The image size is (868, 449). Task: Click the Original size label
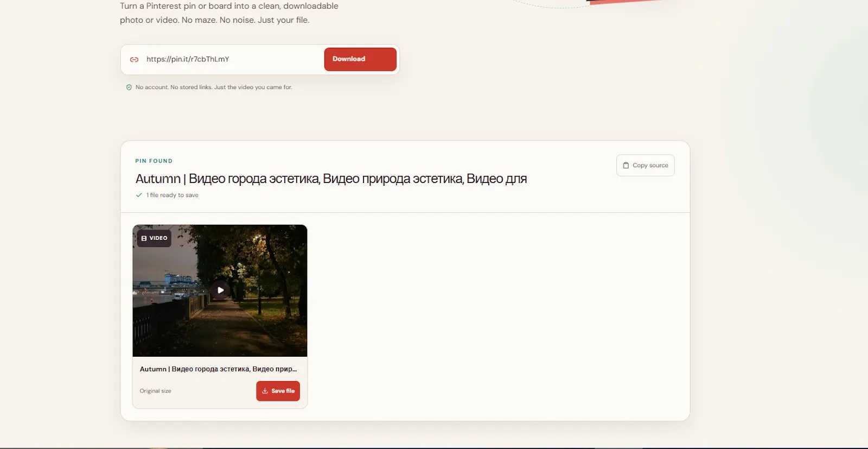(155, 391)
